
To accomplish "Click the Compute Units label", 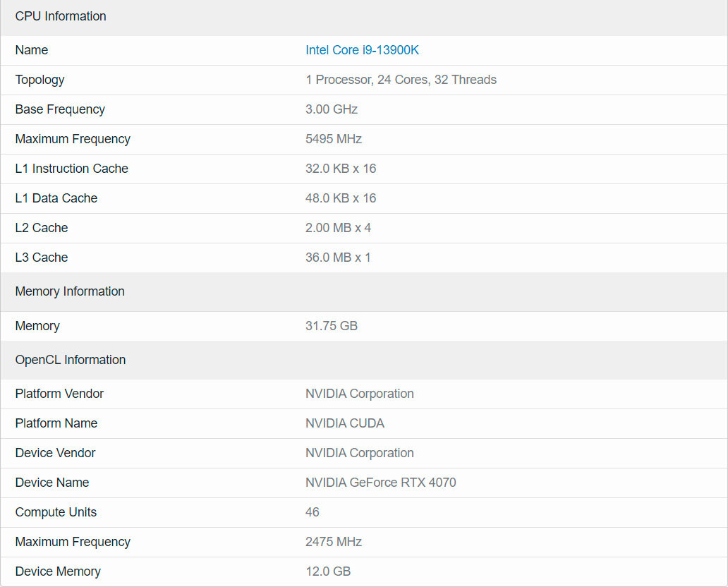I will pos(56,512).
